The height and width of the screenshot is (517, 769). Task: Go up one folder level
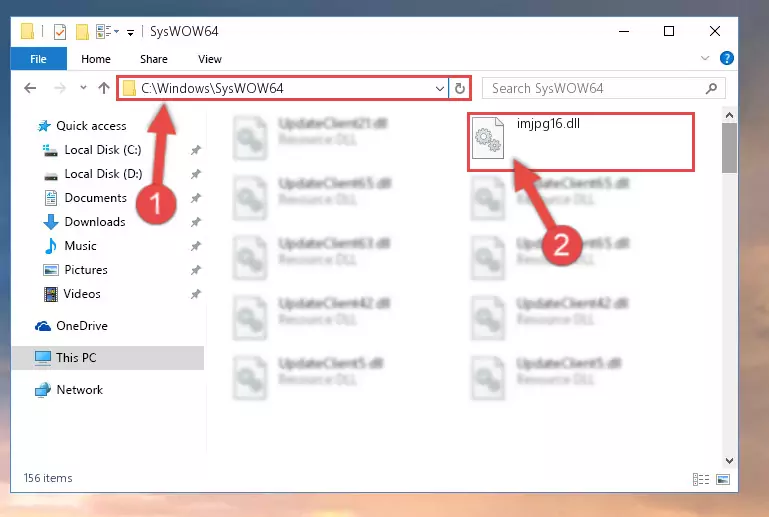click(103, 88)
